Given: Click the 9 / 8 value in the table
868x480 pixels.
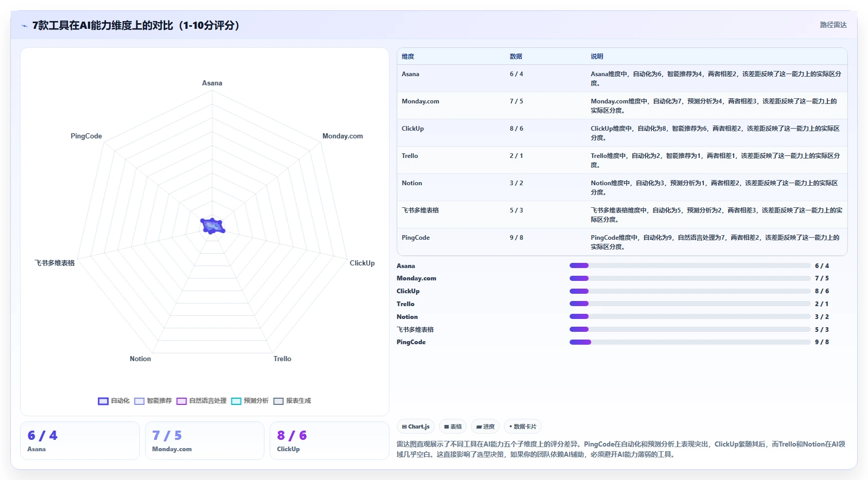Looking at the screenshot, I should [x=516, y=238].
